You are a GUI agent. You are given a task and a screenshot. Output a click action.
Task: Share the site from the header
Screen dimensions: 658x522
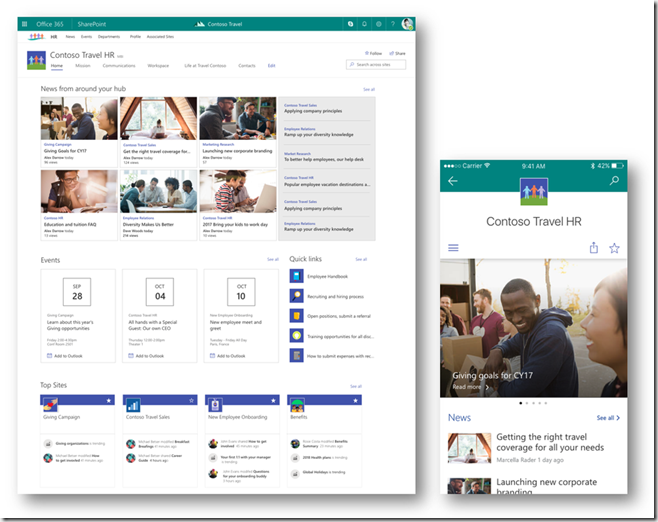point(397,53)
